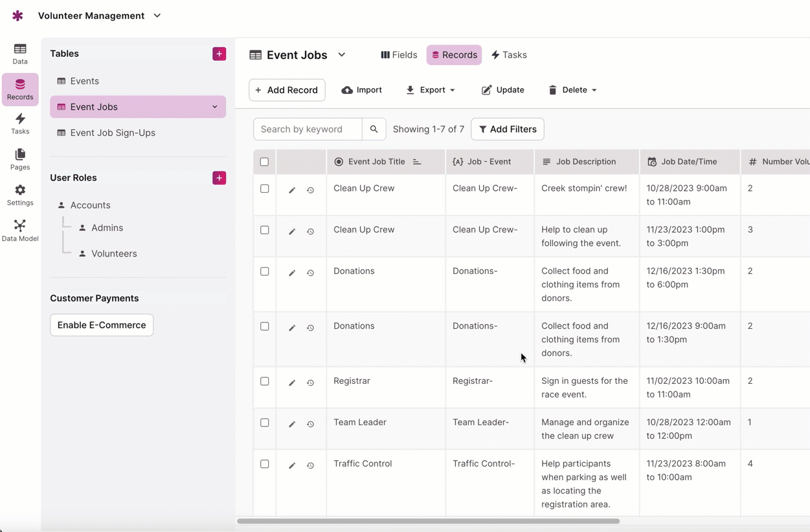Click the Enable E-Commerce button
810x532 pixels.
(x=102, y=325)
